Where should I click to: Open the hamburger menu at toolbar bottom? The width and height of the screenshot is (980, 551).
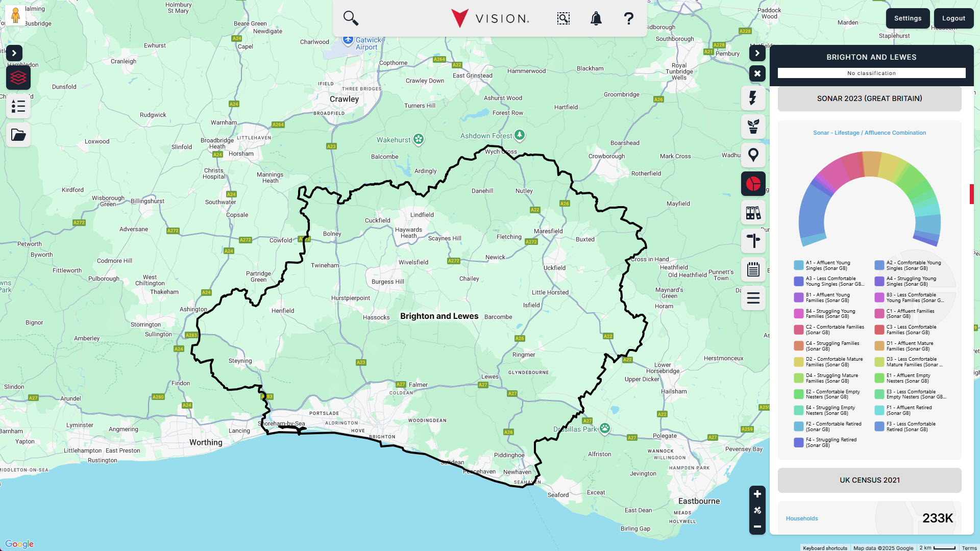click(753, 298)
